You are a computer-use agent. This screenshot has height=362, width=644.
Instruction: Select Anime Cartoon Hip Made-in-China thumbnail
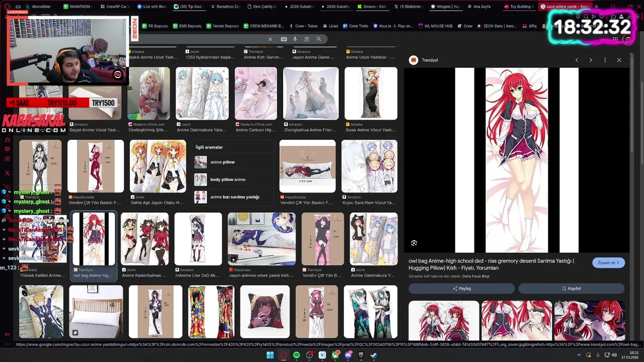pyautogui.click(x=256, y=94)
